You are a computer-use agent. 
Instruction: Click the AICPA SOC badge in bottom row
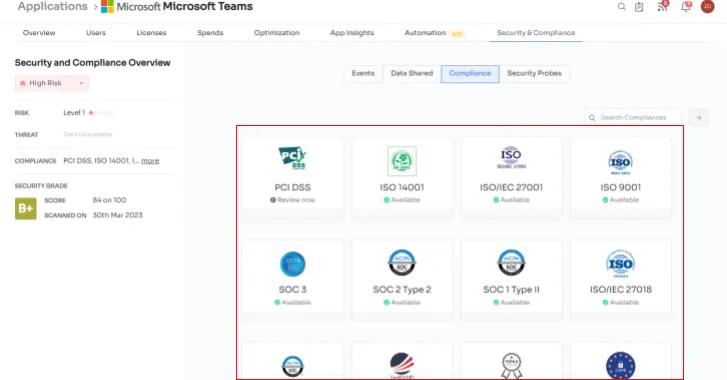(293, 366)
